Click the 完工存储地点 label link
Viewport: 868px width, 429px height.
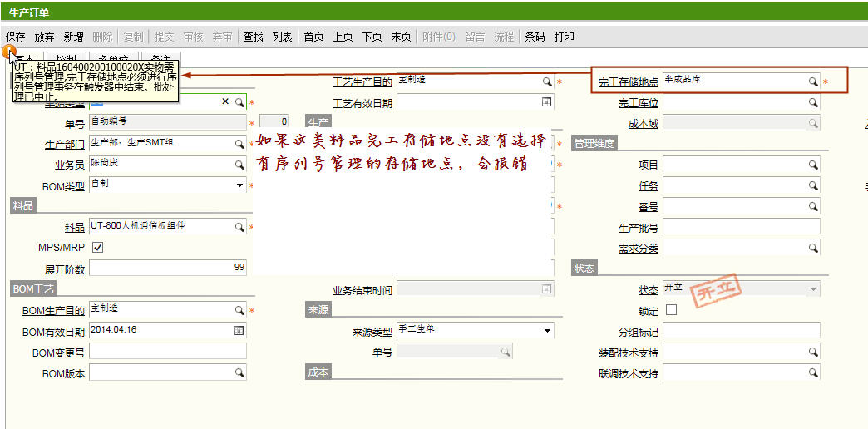pos(629,82)
